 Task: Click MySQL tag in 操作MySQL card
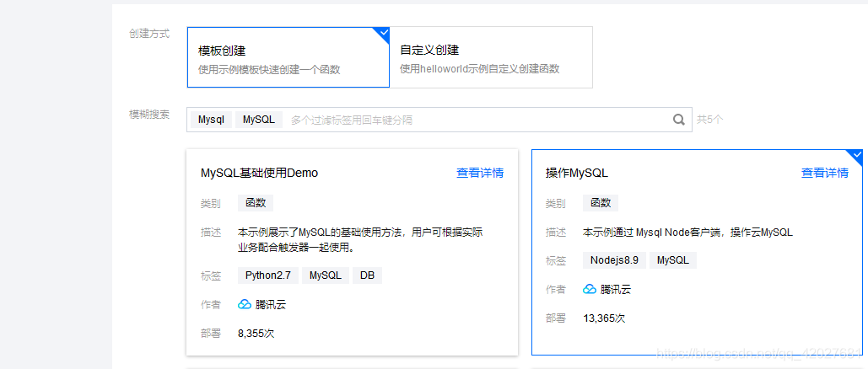click(673, 260)
